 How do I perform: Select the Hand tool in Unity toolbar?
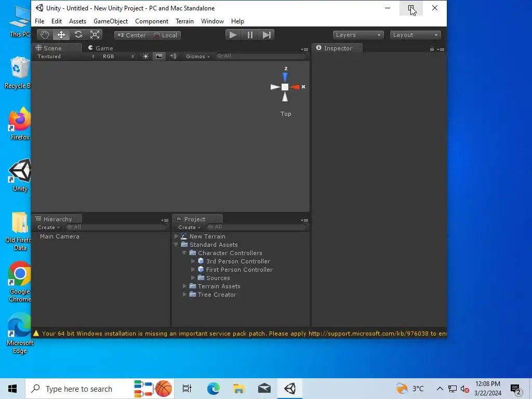45,35
